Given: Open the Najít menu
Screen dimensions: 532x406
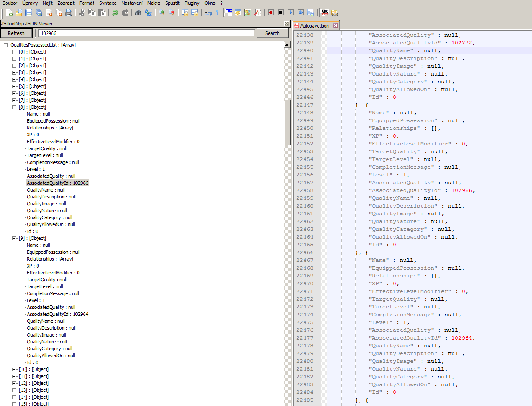Looking at the screenshot, I should [x=47, y=3].
